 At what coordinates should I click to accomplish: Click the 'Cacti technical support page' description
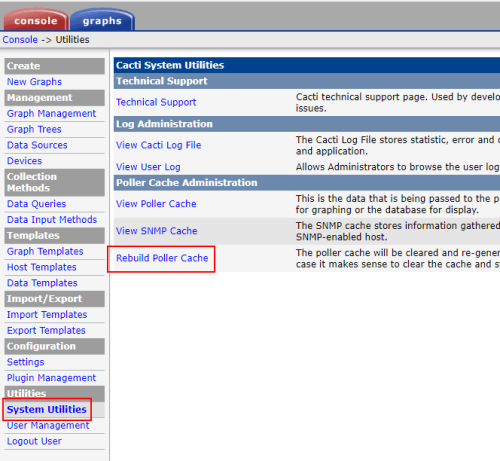point(398,102)
